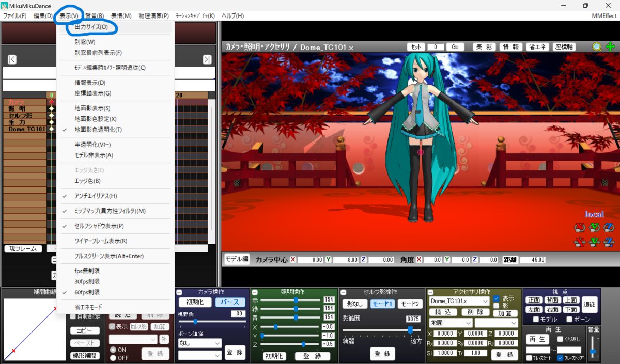Adjust the 視野角 field-of-view slider
This screenshot has height=364, width=620.
click(x=212, y=322)
